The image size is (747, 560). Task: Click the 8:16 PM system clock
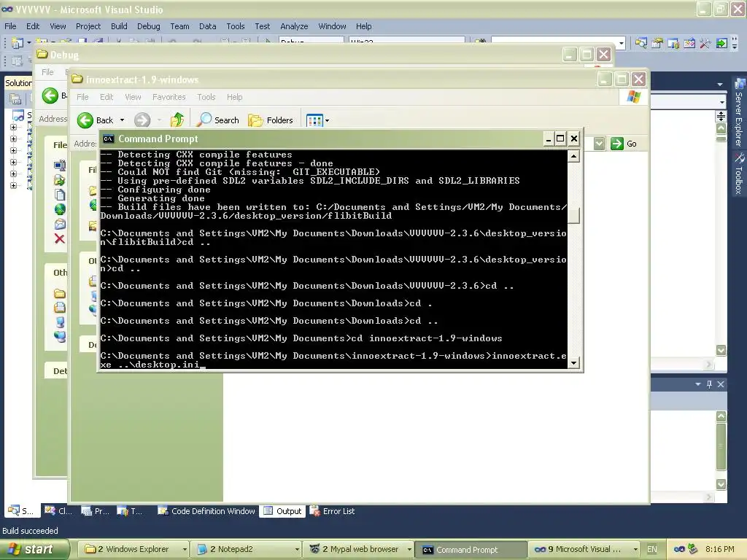click(x=719, y=549)
